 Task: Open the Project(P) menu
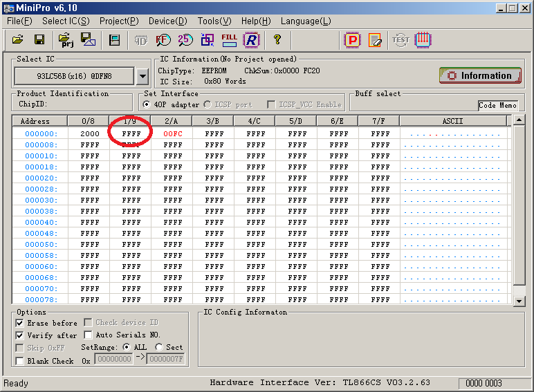coord(119,21)
